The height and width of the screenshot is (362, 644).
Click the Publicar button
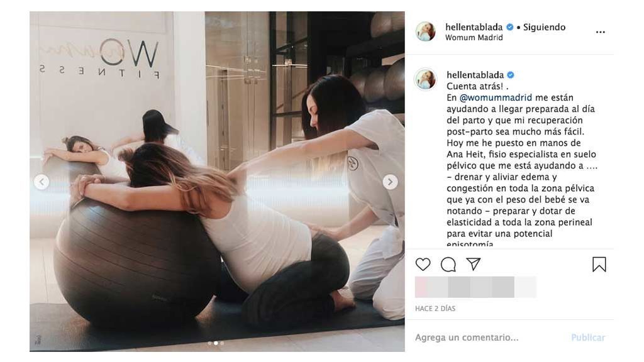click(x=588, y=337)
